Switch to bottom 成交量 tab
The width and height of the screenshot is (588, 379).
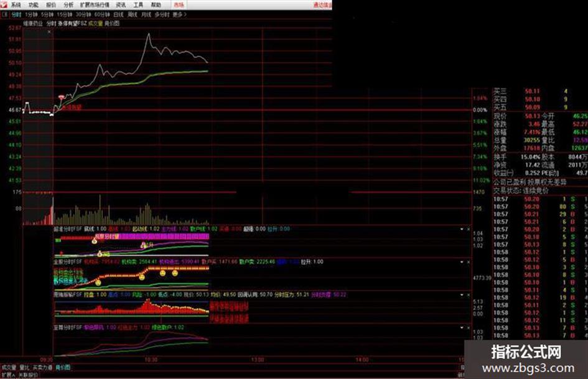(x=9, y=368)
